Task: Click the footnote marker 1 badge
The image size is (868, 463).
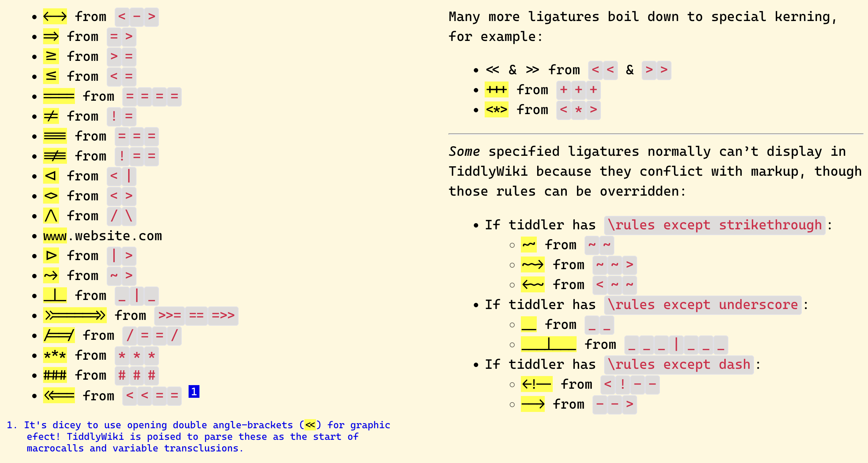Action: (194, 391)
